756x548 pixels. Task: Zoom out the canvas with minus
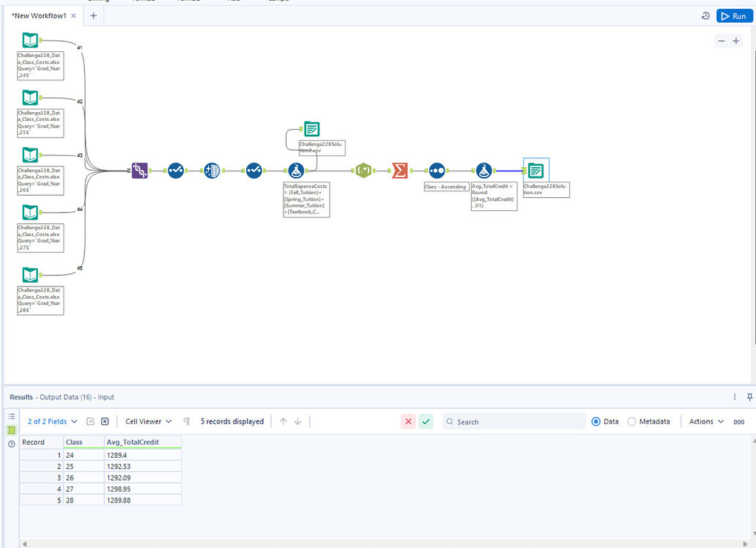tap(722, 41)
